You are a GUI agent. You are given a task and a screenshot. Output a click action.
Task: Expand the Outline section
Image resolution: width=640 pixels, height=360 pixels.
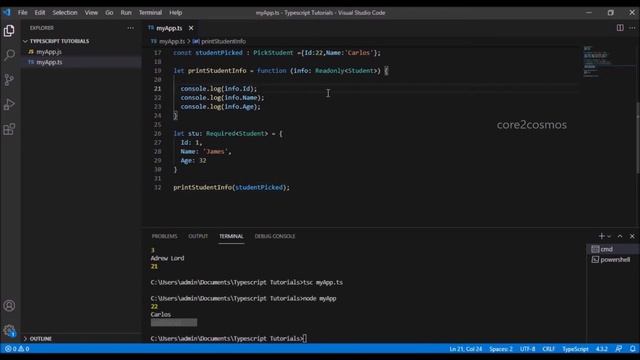point(40,338)
